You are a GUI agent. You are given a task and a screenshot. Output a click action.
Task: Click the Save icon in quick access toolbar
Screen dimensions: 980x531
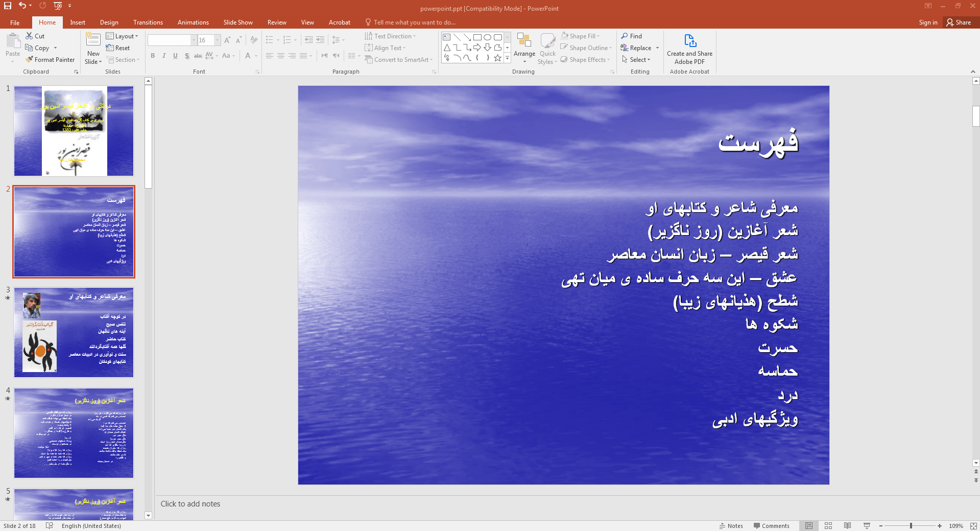tap(8, 6)
